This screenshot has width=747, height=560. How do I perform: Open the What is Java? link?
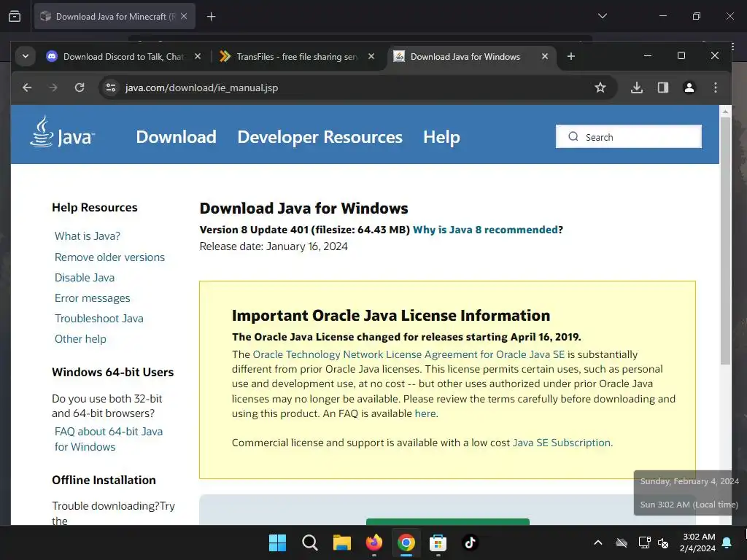click(88, 236)
